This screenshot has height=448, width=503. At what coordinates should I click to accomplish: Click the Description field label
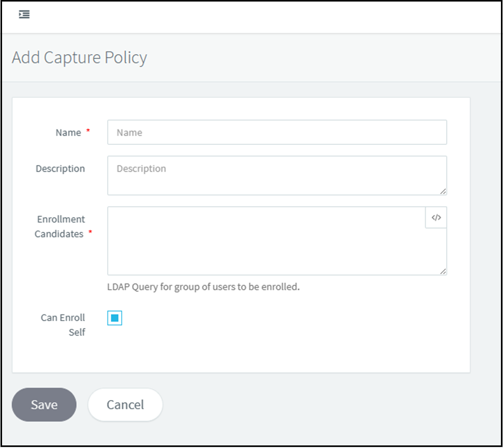point(60,169)
